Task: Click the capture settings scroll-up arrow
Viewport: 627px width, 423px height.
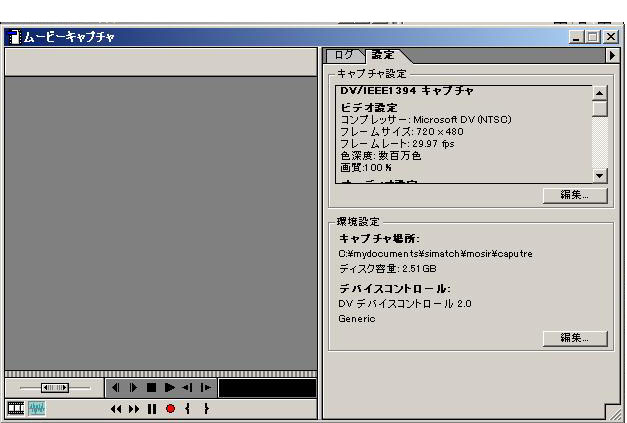Action: coord(599,93)
